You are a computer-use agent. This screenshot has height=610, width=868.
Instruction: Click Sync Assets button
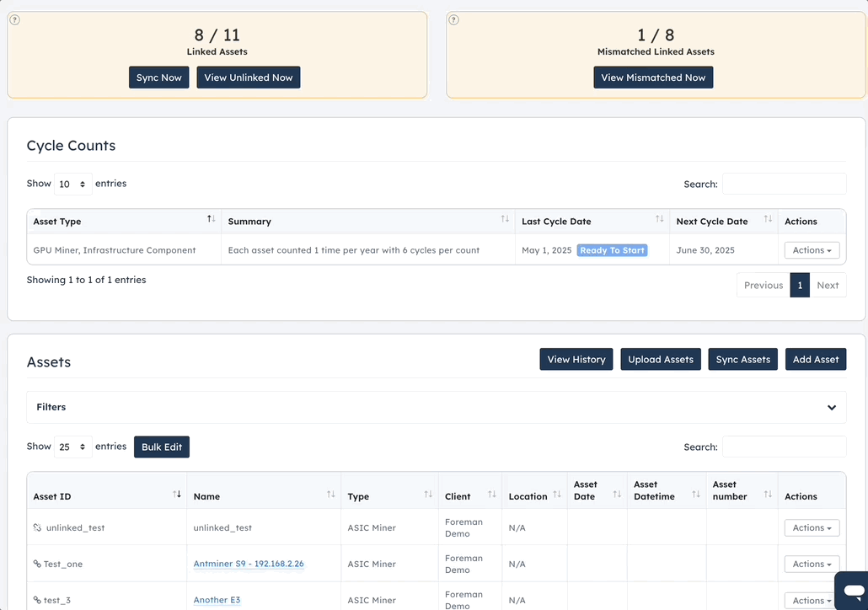tap(743, 359)
